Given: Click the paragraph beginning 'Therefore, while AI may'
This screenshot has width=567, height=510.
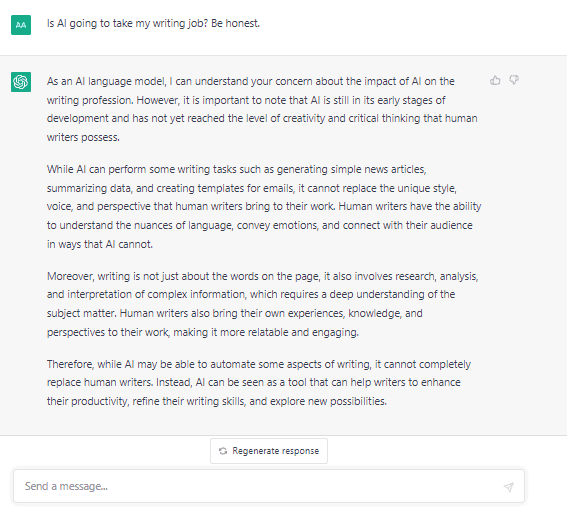Looking at the screenshot, I should click(x=259, y=382).
